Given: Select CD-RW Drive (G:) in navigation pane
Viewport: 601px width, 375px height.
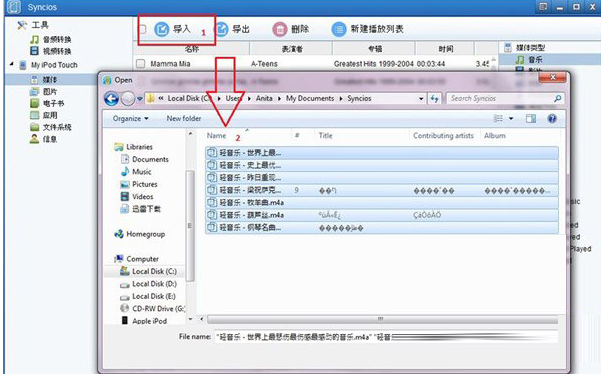Looking at the screenshot, I should coord(153,308).
